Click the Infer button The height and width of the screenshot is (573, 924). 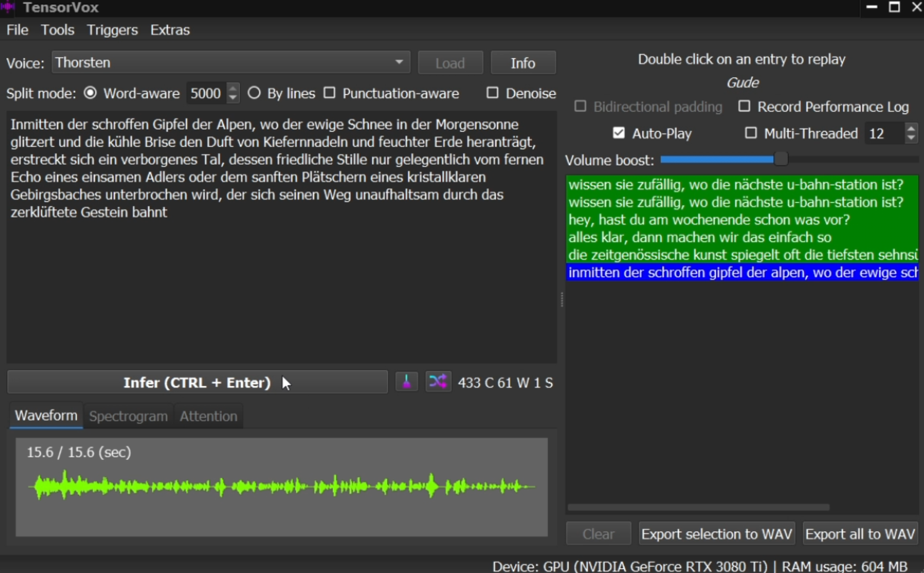pyautogui.click(x=198, y=382)
